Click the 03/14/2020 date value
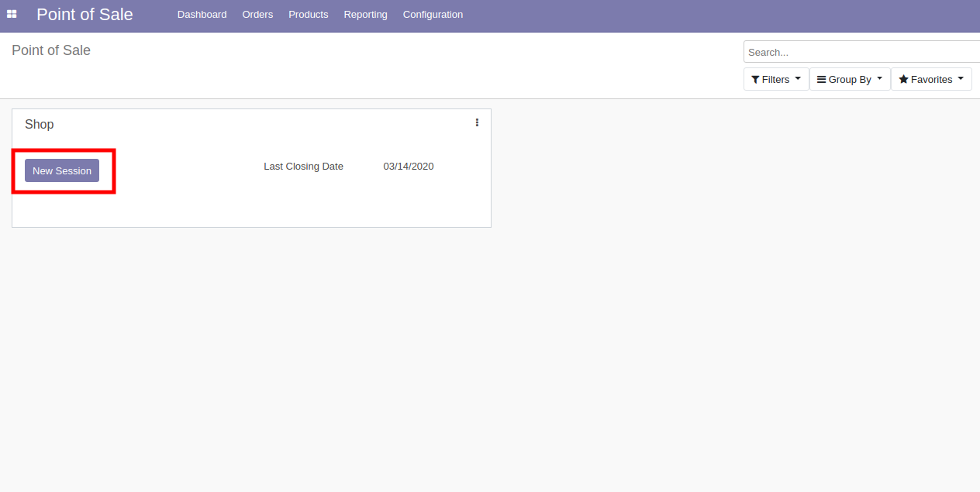The height and width of the screenshot is (492, 980). pos(409,166)
